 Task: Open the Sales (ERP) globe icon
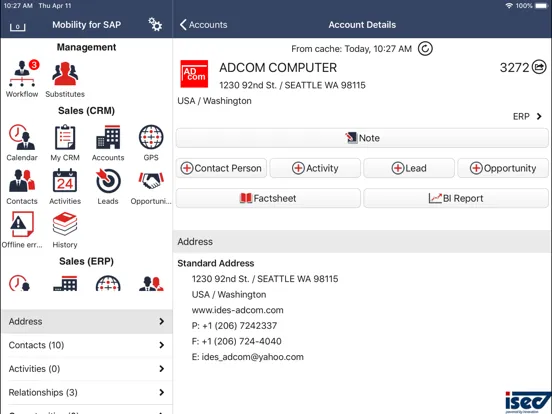(x=108, y=283)
